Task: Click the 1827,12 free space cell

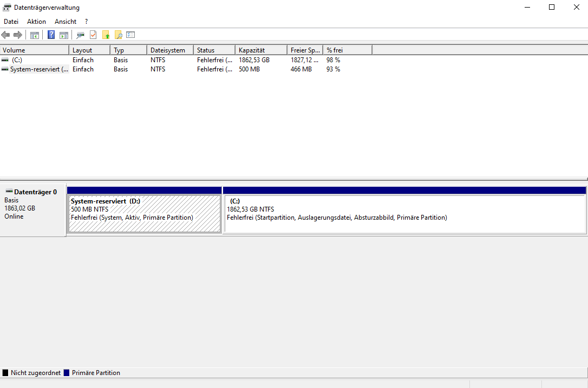Action: [304, 60]
